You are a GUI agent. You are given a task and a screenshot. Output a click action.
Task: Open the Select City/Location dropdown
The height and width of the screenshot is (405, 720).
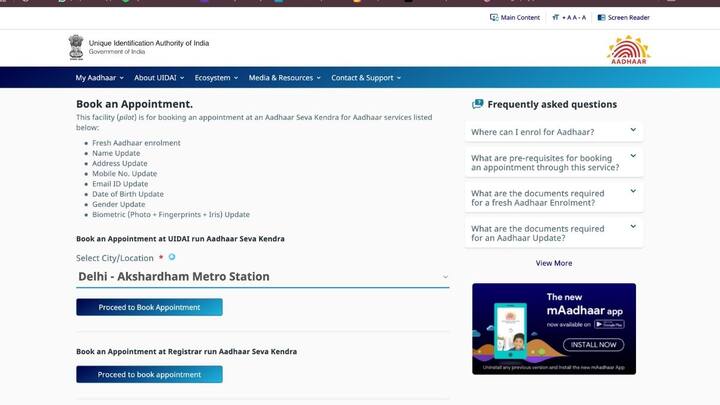tap(262, 277)
